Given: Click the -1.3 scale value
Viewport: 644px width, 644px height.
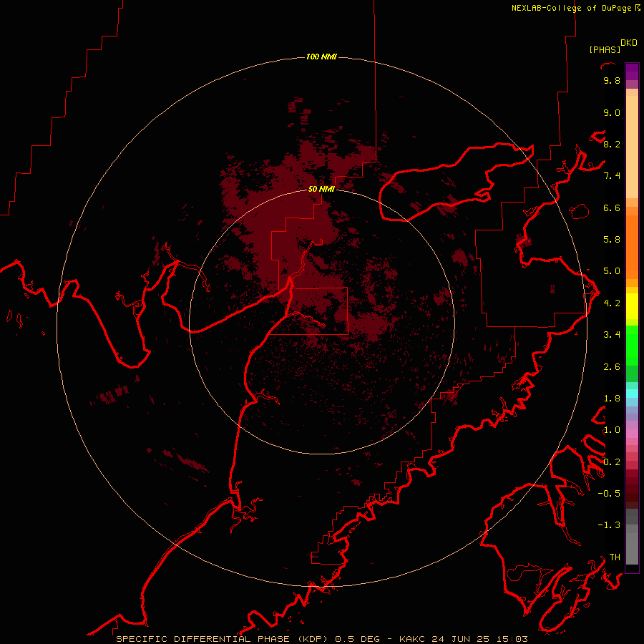Looking at the screenshot, I should coord(609,525).
